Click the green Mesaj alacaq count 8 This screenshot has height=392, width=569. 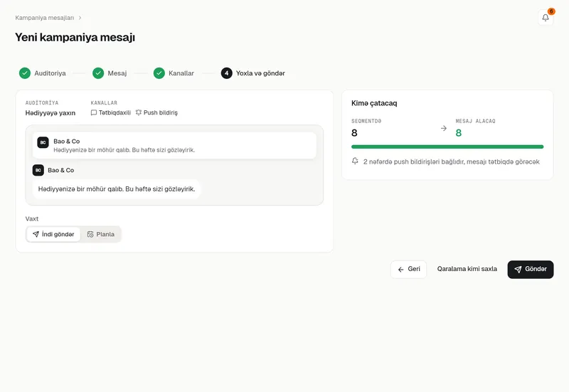point(459,133)
